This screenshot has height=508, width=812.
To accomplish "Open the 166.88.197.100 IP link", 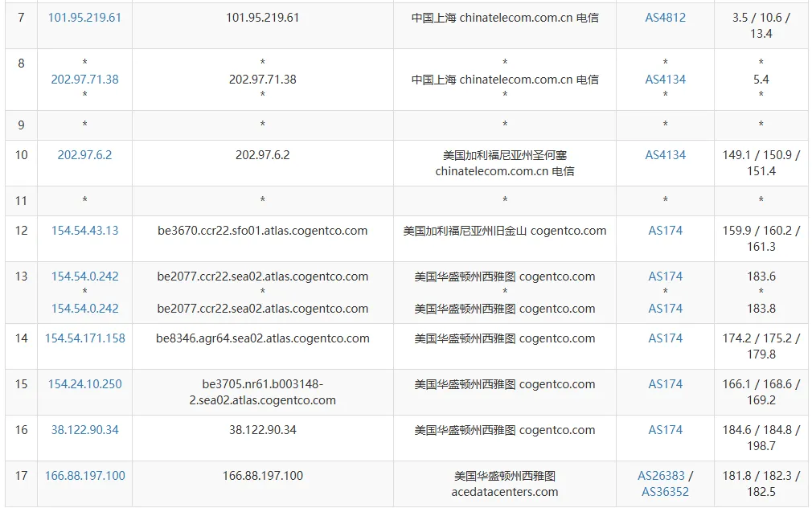I will click(84, 476).
